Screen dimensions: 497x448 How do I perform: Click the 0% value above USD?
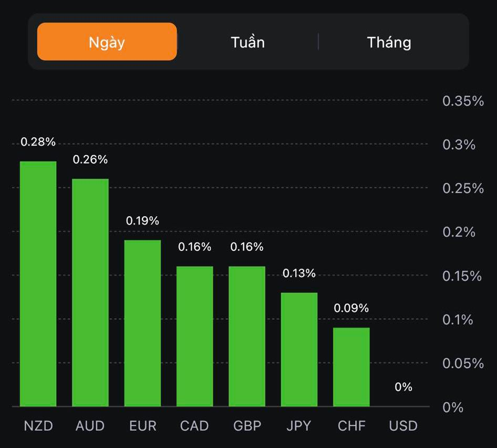403,387
